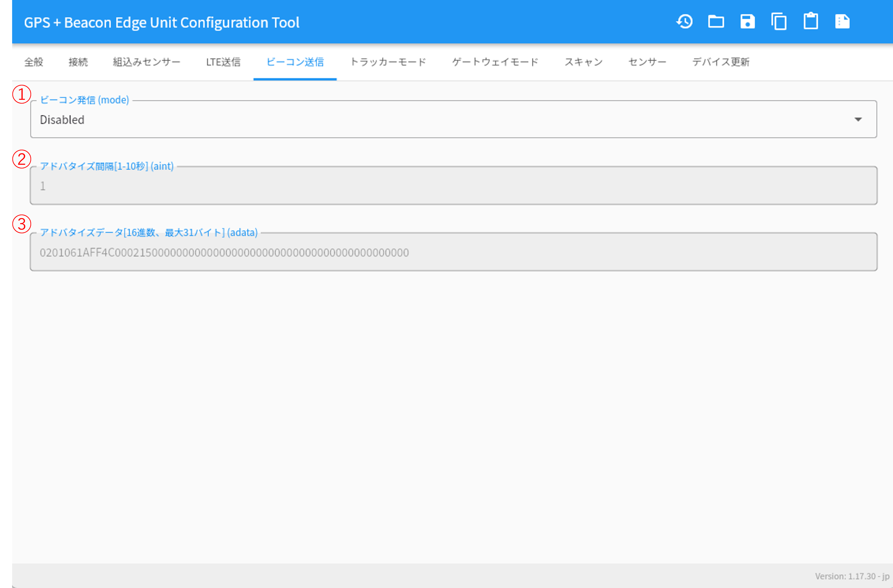
Task: Click the アドバタイズデータ (adata) hex field
Action: click(x=454, y=252)
